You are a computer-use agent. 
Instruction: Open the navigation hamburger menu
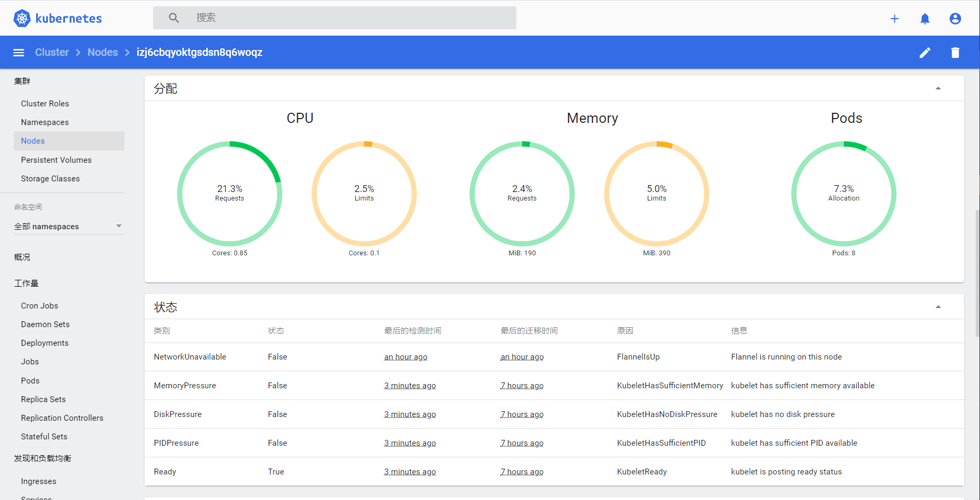[18, 52]
